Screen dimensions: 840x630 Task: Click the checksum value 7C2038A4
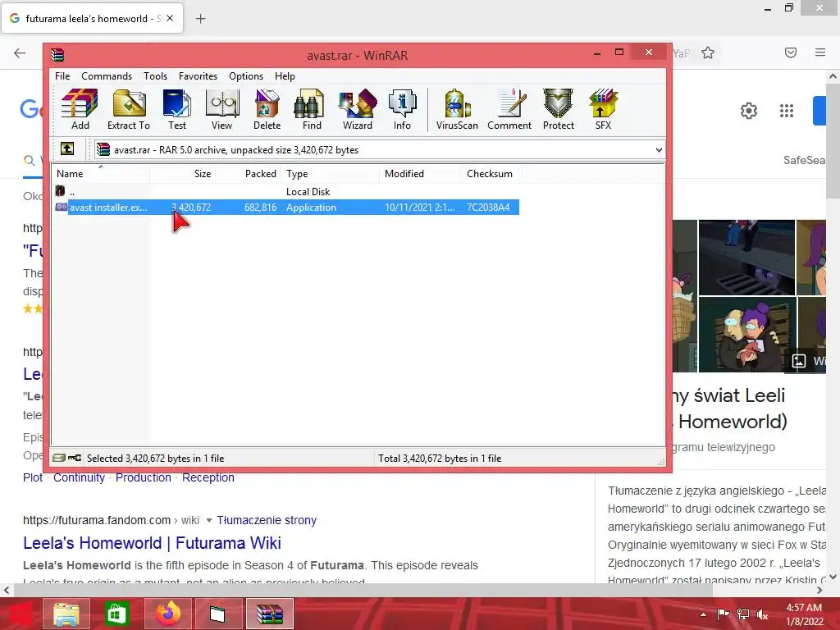pos(488,208)
